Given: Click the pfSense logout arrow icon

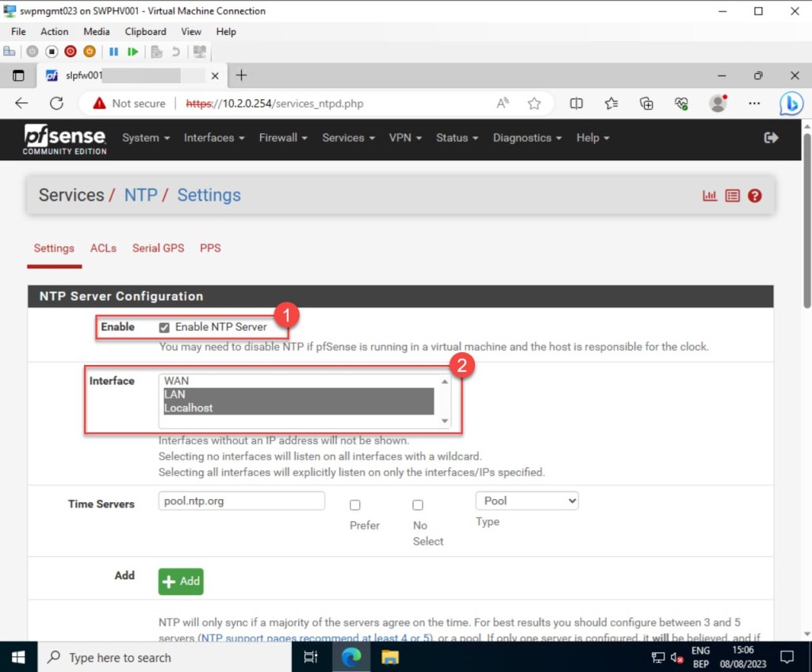Looking at the screenshot, I should pos(771,137).
